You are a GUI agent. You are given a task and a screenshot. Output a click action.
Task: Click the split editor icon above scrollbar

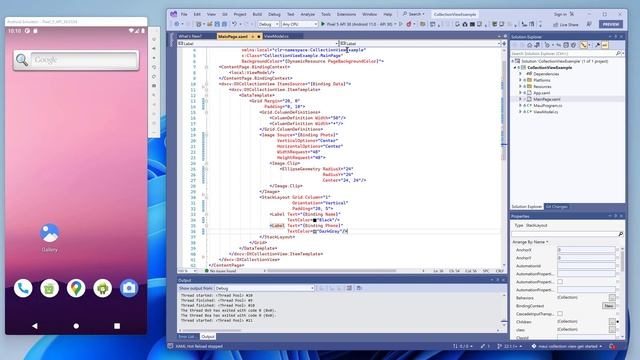(x=504, y=43)
